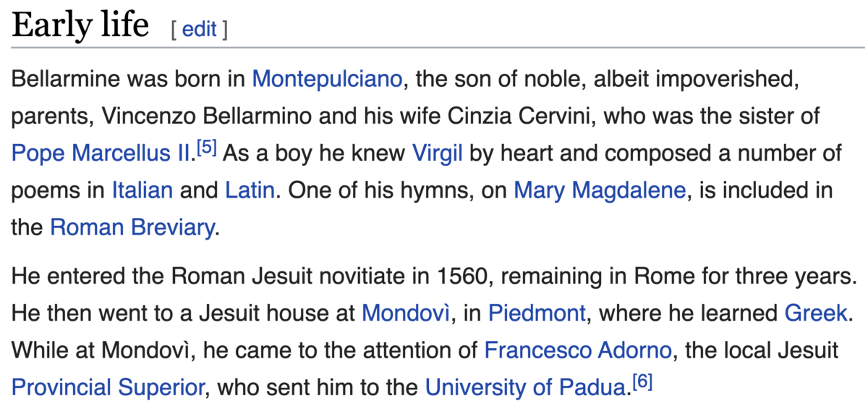Open citation reference number 5
The height and width of the screenshot is (409, 868).
tap(208, 149)
